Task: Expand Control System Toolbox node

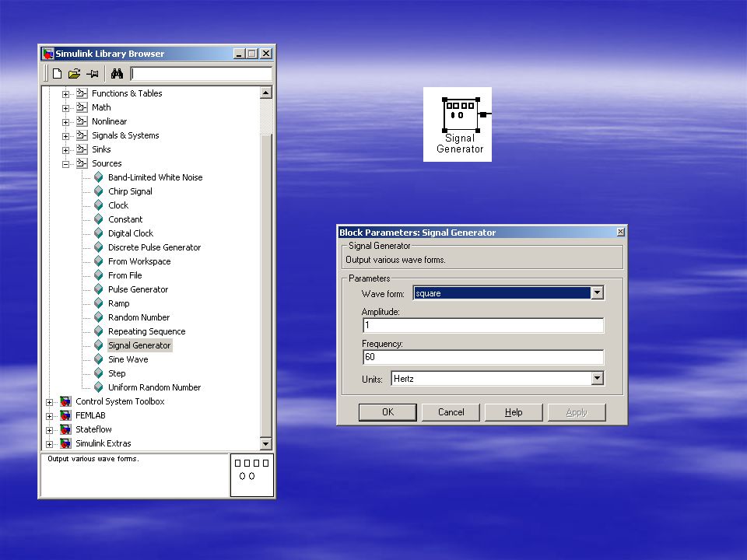Action: click(49, 402)
